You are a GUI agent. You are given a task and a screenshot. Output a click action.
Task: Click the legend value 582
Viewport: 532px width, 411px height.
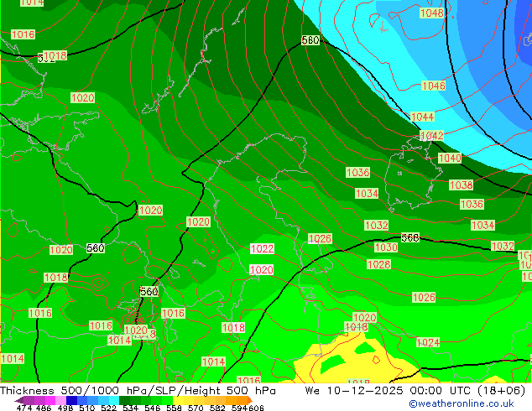point(217,408)
